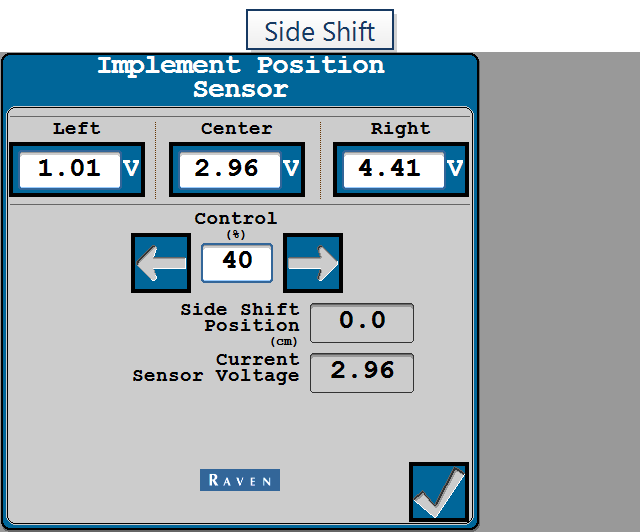
Task: Click the left arrow control button
Action: coord(161,263)
